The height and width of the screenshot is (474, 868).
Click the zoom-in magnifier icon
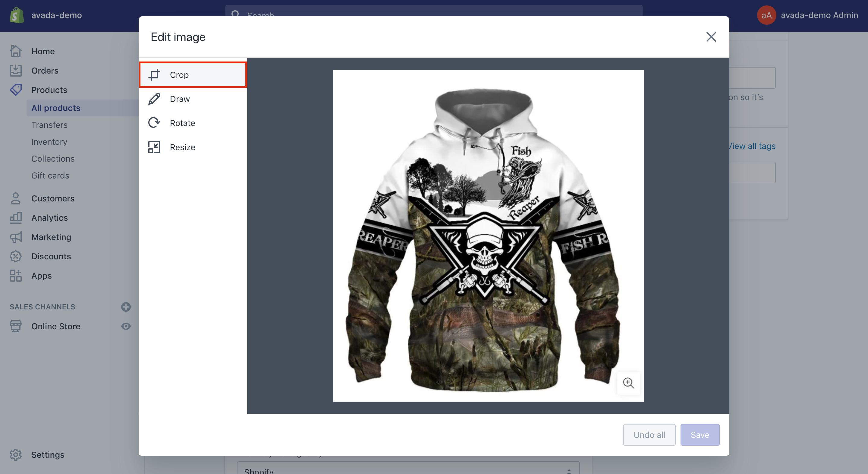(629, 383)
